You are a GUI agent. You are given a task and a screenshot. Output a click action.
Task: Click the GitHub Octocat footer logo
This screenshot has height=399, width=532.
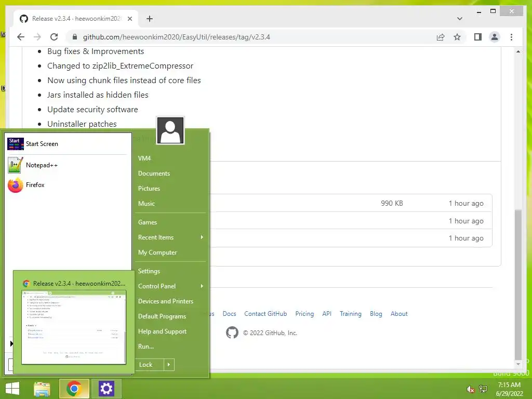pyautogui.click(x=232, y=332)
